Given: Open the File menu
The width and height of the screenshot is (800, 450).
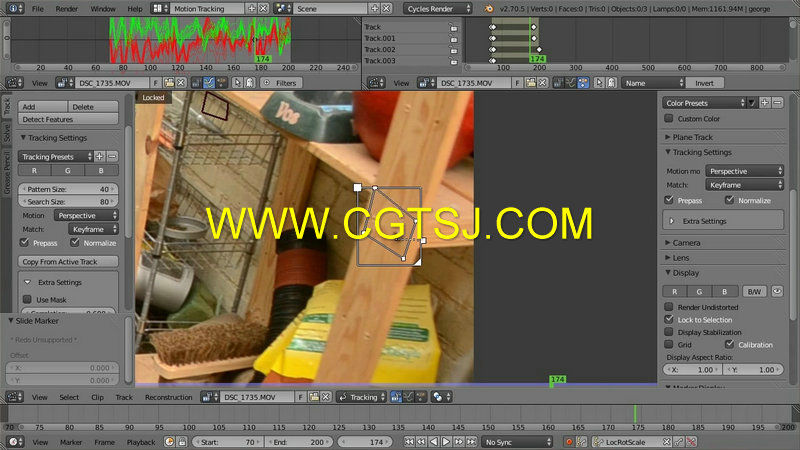Looking at the screenshot, I should point(38,9).
